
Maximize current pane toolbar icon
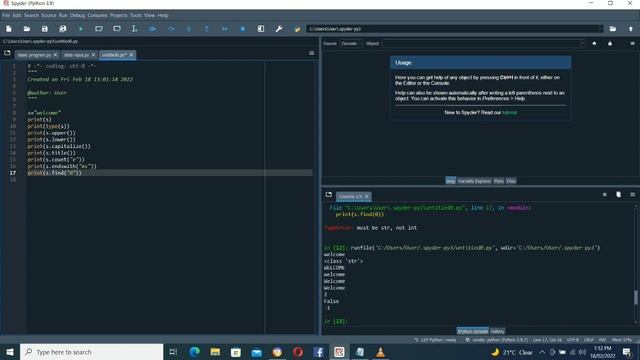(260, 29)
